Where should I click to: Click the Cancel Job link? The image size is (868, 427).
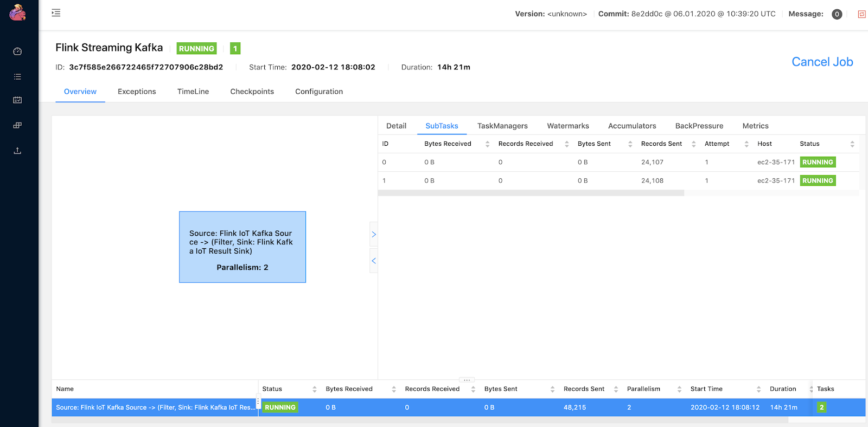coord(822,62)
